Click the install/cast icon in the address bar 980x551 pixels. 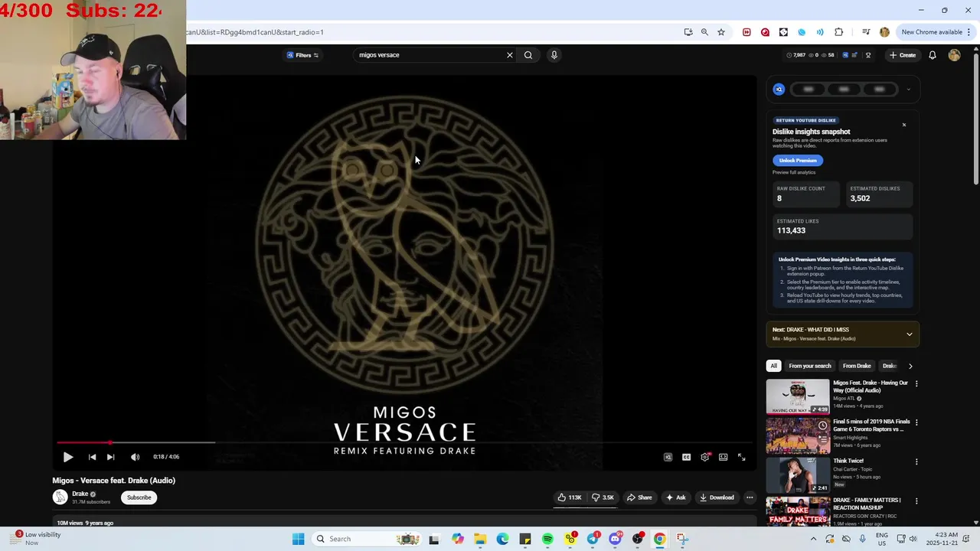point(688,32)
